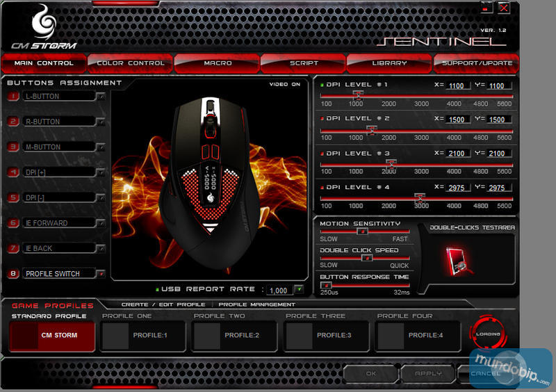
Task: Select the PROFILE:1 slot
Action: pos(143,336)
